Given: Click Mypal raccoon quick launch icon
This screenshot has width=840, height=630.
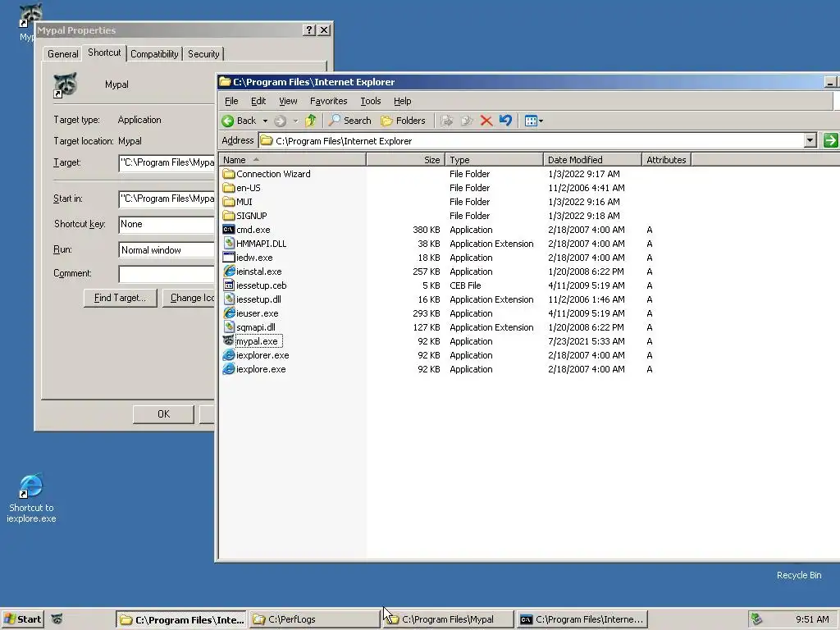Looking at the screenshot, I should tap(57, 619).
